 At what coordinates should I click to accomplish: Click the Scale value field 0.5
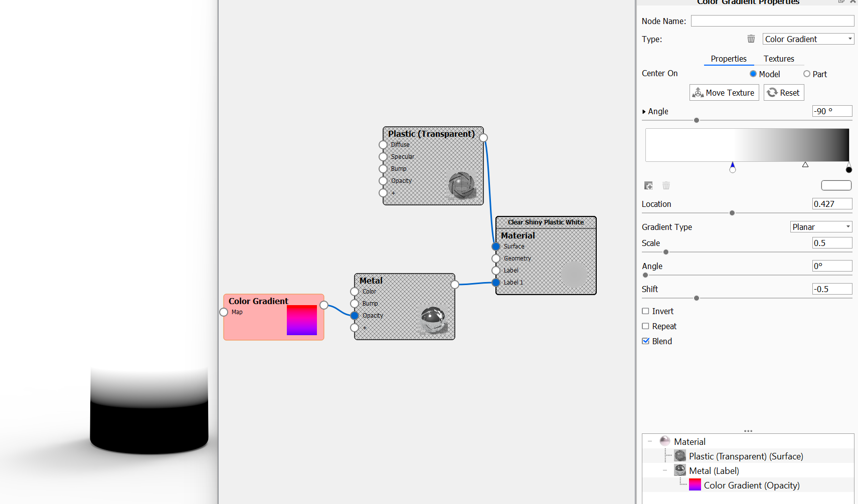pos(832,242)
